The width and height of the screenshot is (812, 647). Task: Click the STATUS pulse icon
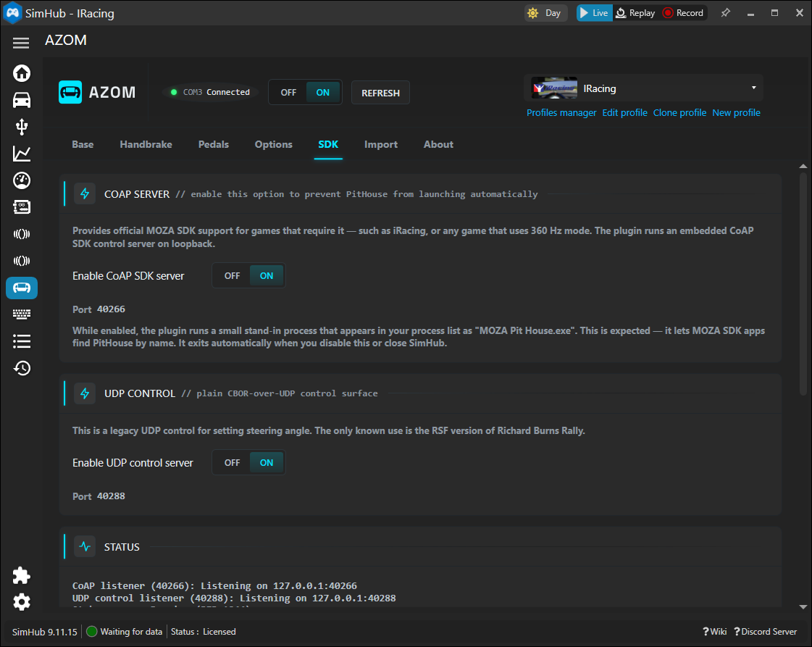[x=85, y=546]
